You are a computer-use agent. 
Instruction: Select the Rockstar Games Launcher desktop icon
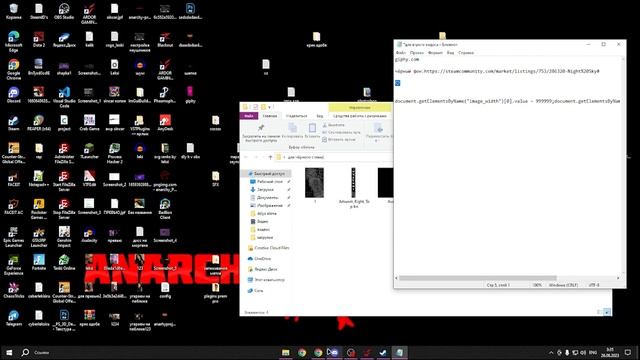(39, 208)
